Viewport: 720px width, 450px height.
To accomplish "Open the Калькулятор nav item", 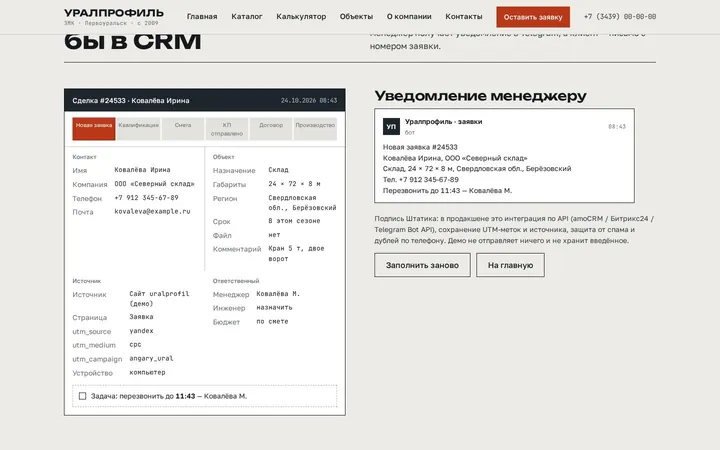I will click(x=301, y=17).
